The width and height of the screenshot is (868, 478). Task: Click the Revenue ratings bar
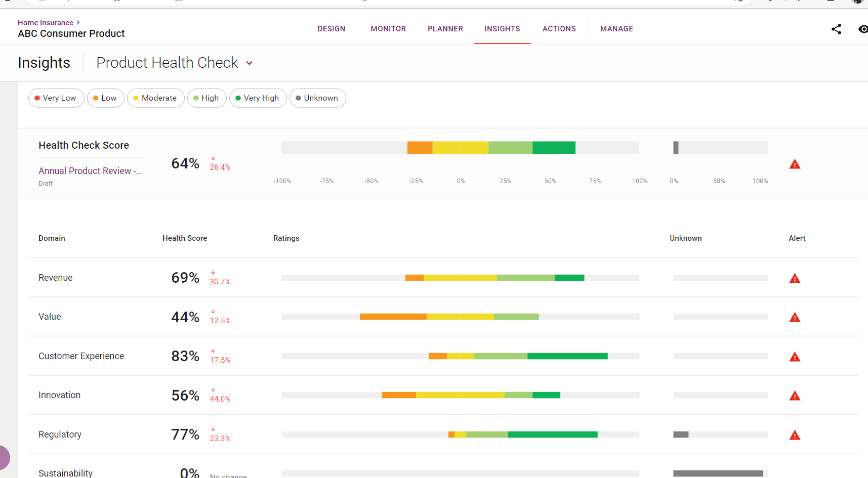click(x=494, y=278)
